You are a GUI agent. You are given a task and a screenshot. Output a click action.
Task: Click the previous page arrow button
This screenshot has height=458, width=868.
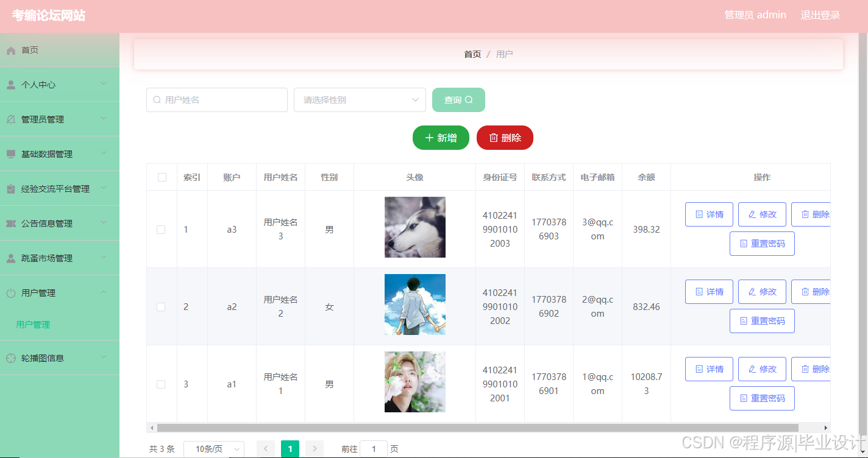pyautogui.click(x=266, y=449)
